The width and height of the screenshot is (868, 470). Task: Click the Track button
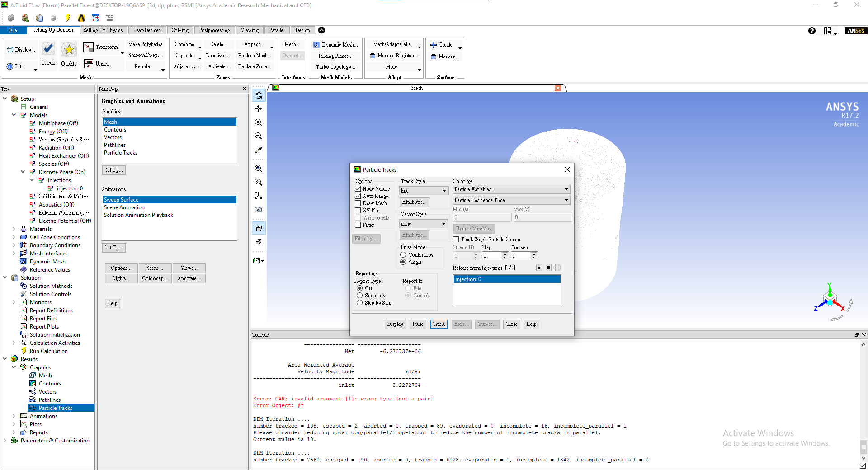click(x=439, y=324)
